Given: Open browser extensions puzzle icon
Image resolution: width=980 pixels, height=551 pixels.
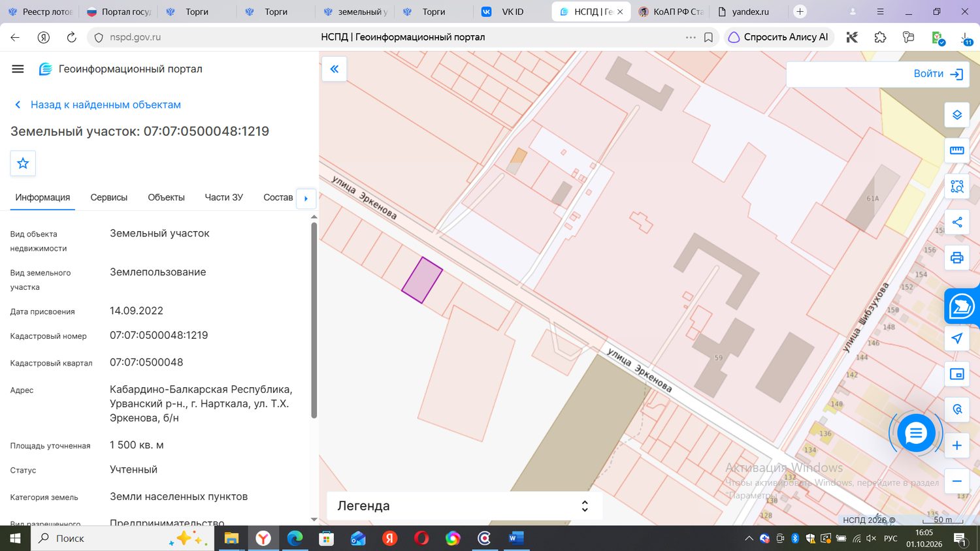Looking at the screenshot, I should (x=880, y=37).
